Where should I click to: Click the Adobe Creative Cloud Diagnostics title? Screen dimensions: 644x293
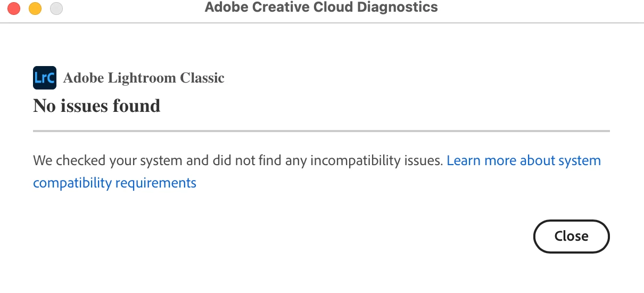(321, 7)
